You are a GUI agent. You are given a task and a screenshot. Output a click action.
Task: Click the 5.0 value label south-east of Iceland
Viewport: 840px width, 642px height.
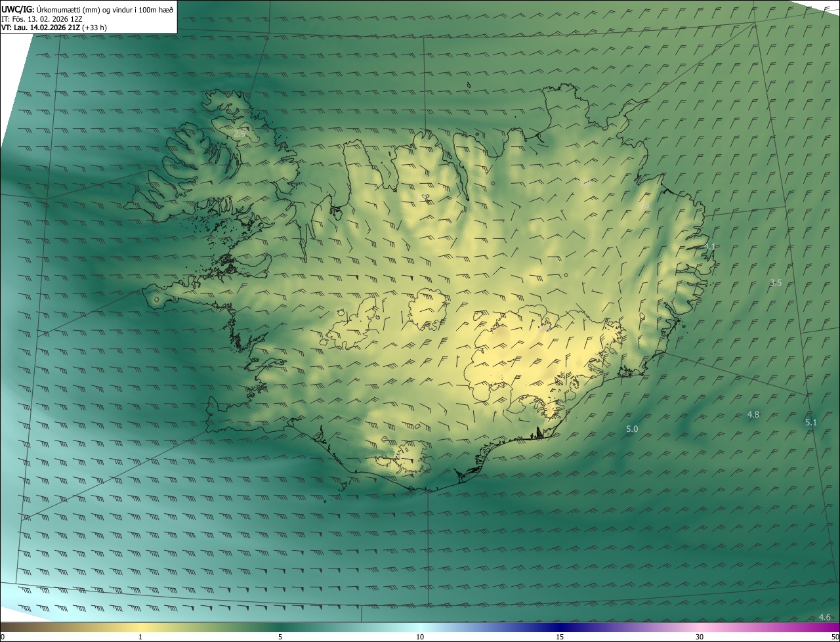pos(632,429)
